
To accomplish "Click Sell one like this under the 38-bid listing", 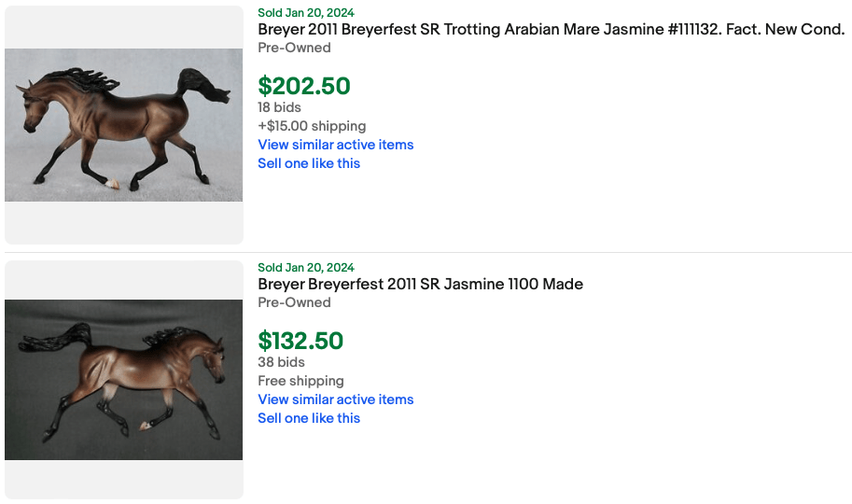I will (309, 418).
